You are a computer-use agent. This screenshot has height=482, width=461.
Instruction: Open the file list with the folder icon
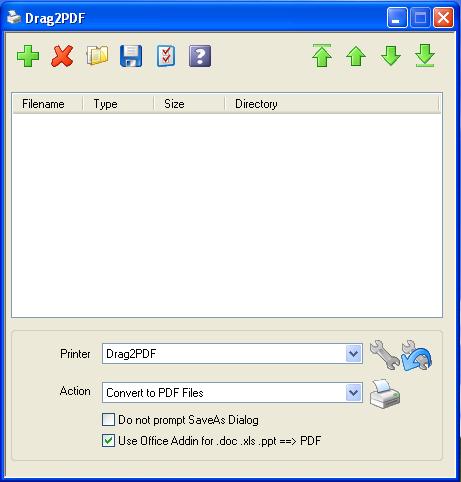pos(97,56)
